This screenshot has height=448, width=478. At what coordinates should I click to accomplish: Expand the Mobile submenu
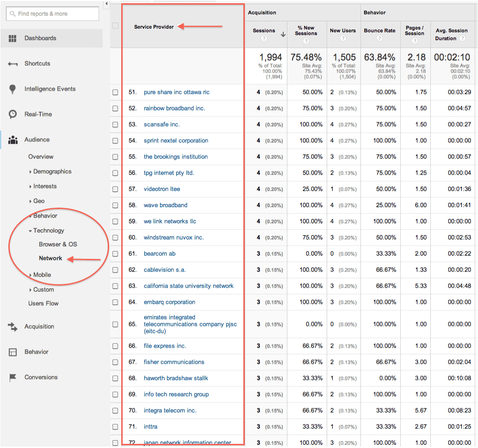(31, 275)
